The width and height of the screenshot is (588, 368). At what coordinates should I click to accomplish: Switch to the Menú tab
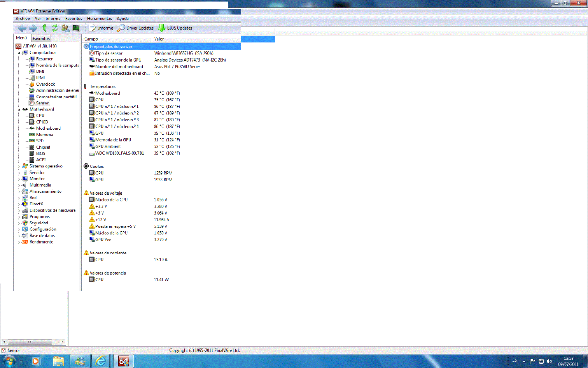point(21,38)
